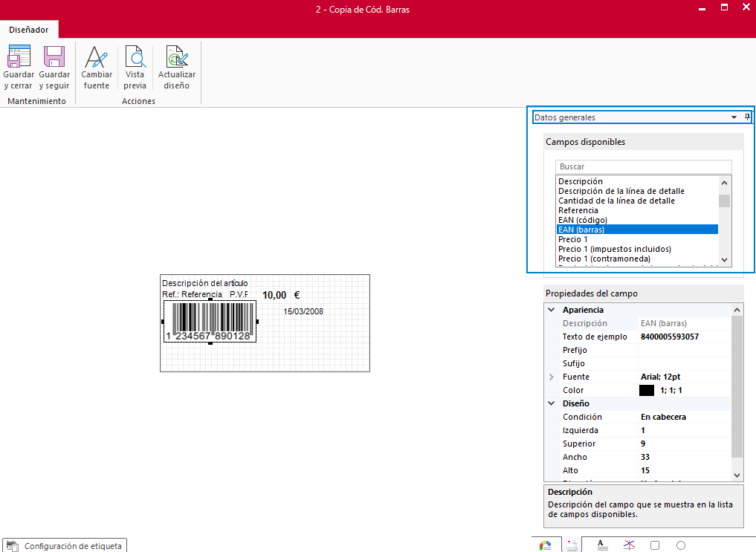Select 'Descripción del artículo' text on label
756x552 pixels.
[x=205, y=283]
